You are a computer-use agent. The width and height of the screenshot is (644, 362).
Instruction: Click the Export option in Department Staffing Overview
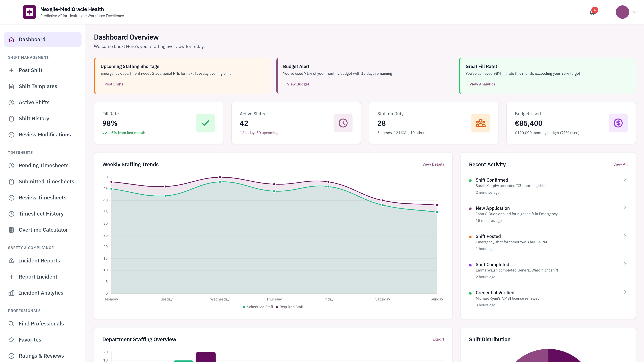tap(438, 339)
